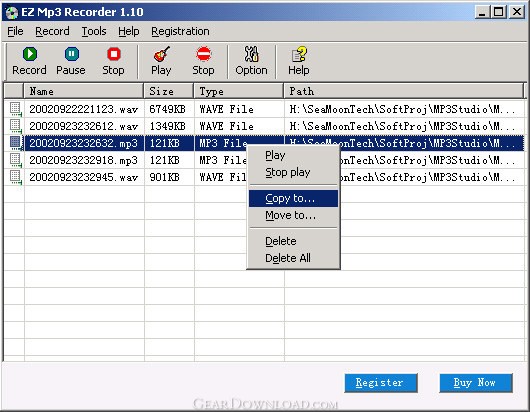Sort the list by the Path column header

click(404, 91)
